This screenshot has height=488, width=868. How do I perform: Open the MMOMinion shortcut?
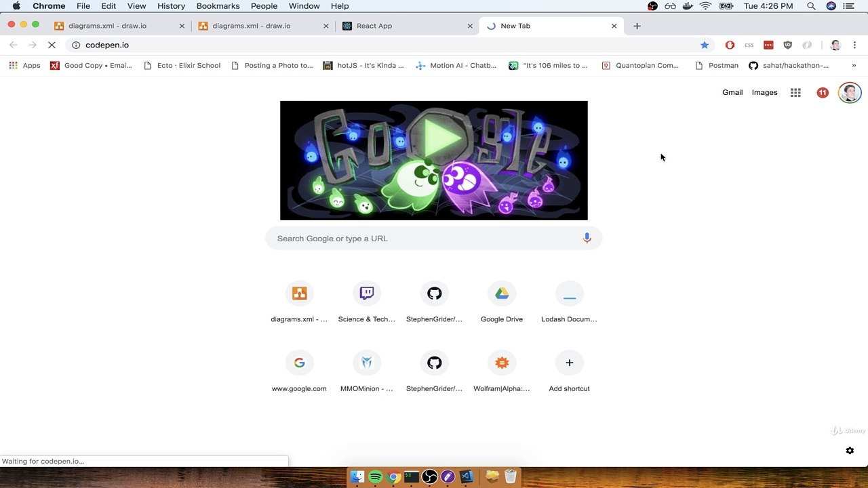[367, 371]
